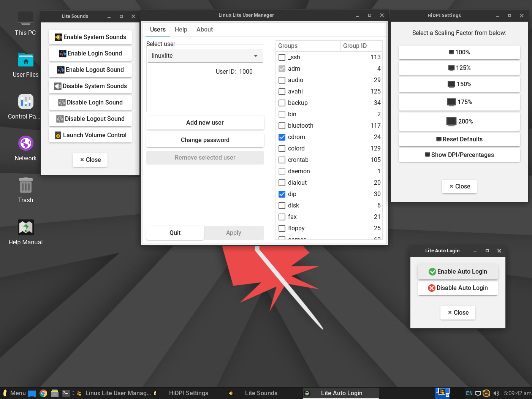The height and width of the screenshot is (399, 532).
Task: Close HiDPI Settings via Close button
Action: click(459, 187)
